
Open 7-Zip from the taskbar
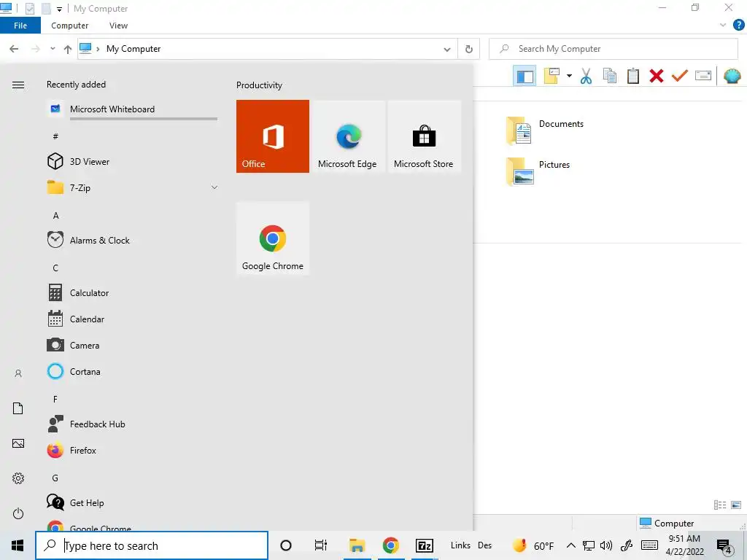tap(425, 545)
